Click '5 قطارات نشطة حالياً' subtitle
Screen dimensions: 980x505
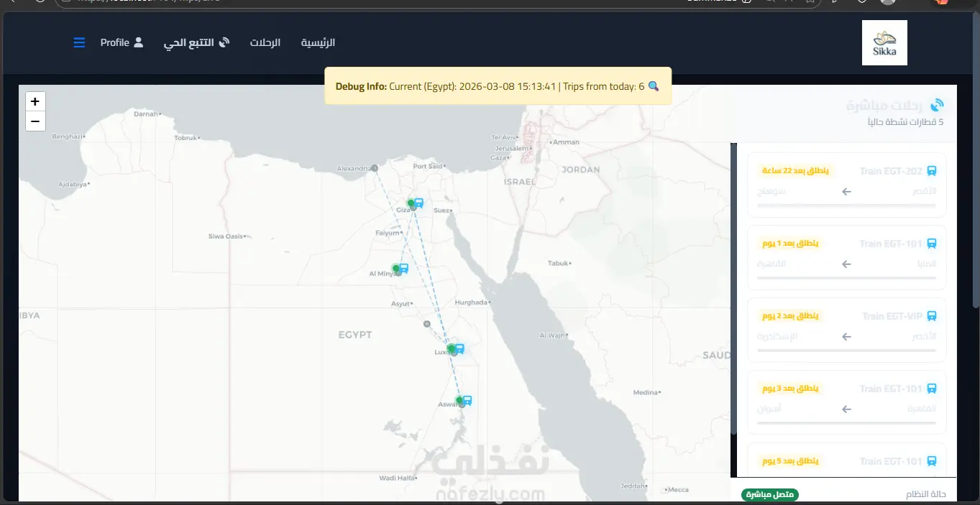click(x=906, y=122)
